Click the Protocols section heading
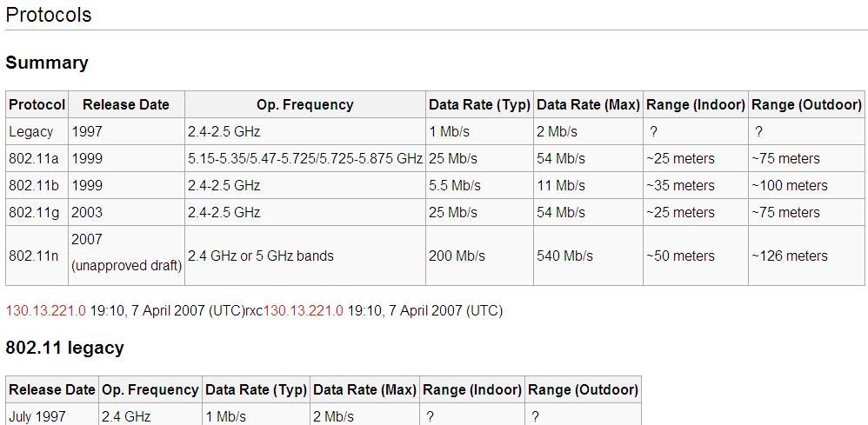 click(x=49, y=15)
